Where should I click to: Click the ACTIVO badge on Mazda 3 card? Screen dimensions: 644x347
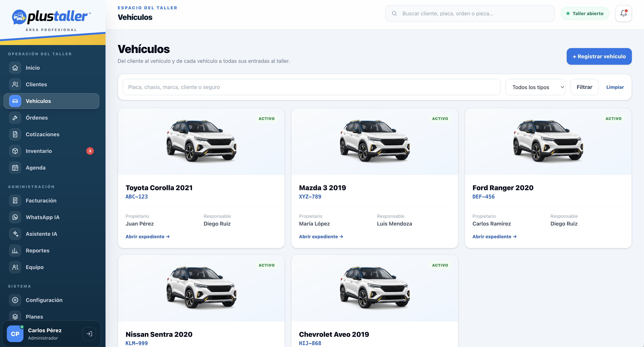tap(440, 119)
